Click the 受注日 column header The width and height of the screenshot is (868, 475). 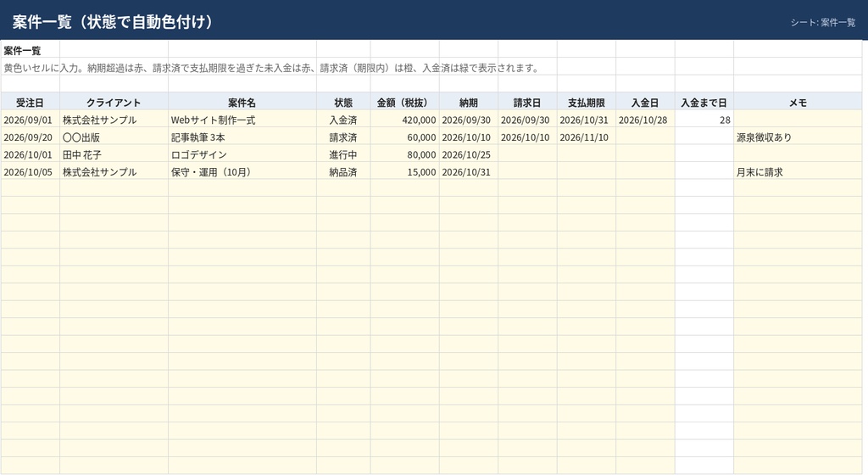30,103
